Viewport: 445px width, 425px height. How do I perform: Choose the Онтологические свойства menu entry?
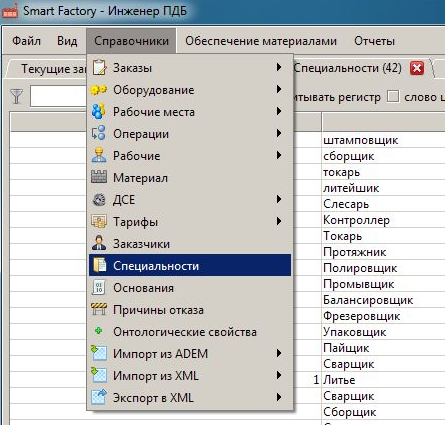coord(190,332)
